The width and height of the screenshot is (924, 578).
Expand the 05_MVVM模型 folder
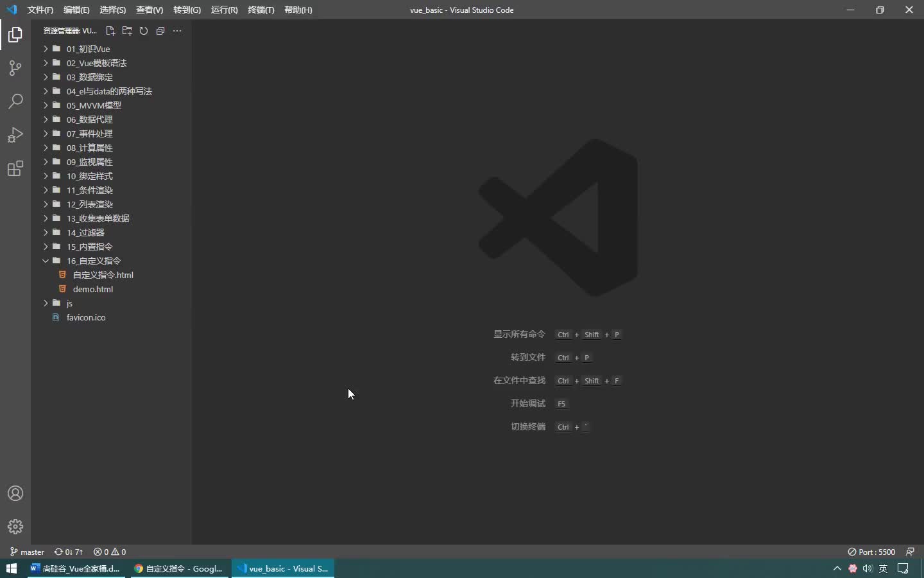pyautogui.click(x=112, y=105)
